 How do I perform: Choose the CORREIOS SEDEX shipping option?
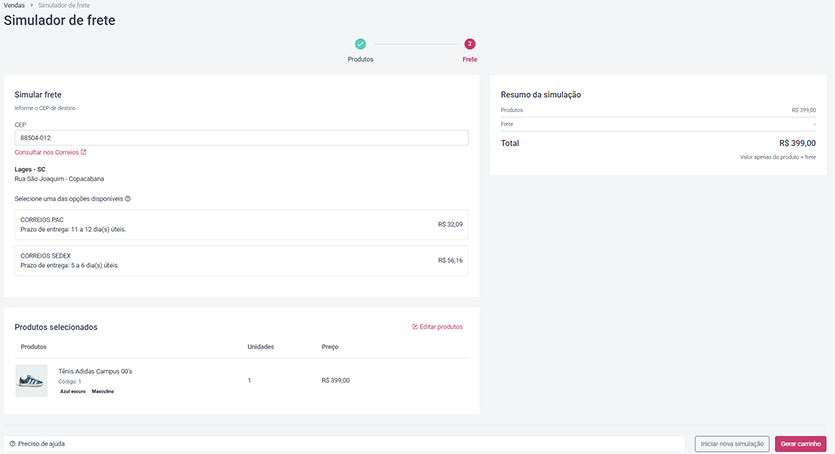[241, 261]
